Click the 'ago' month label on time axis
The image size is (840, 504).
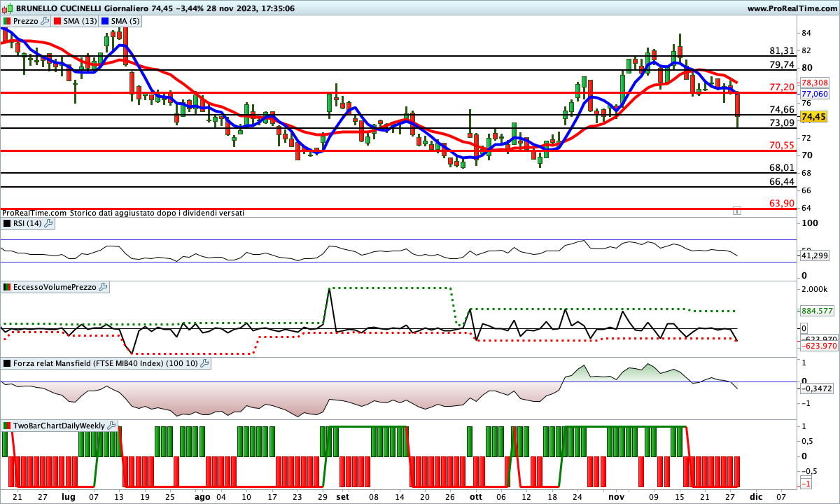pos(202,496)
